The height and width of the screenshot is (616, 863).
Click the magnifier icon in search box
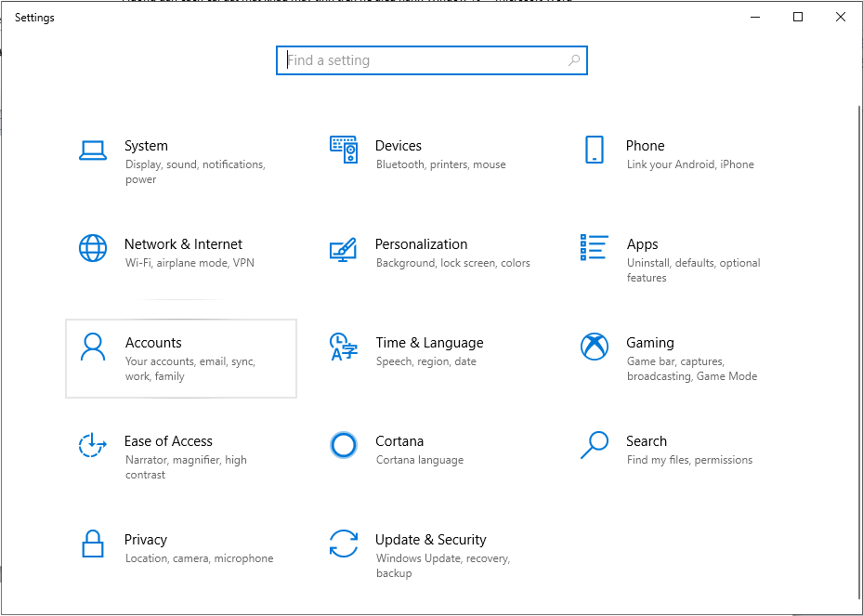(x=574, y=60)
